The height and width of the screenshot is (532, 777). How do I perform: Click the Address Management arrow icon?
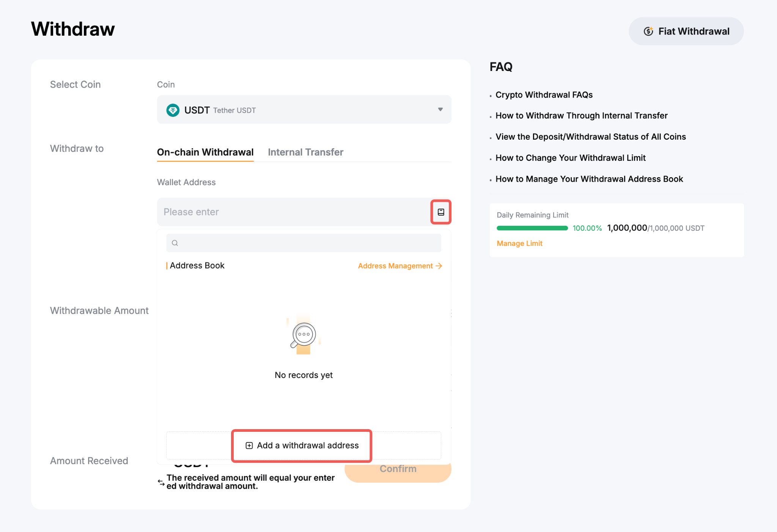[439, 266]
